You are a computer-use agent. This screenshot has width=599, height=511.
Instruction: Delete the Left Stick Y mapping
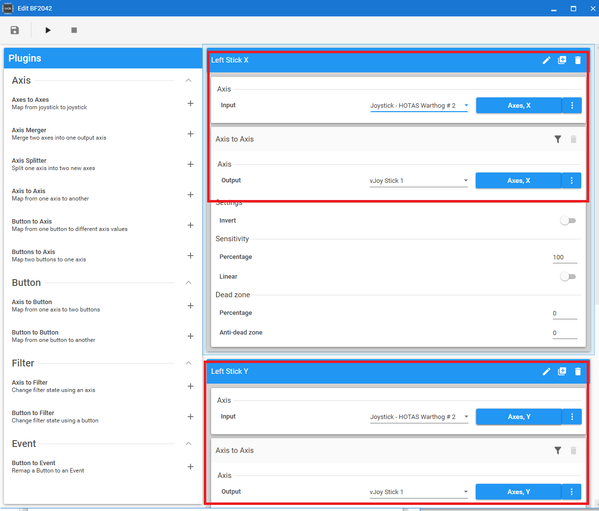[x=578, y=371]
